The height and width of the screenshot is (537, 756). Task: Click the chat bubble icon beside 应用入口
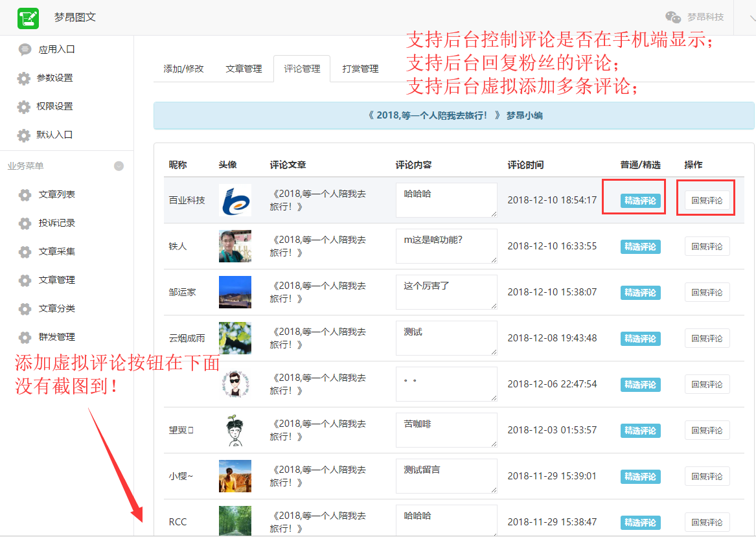tap(25, 50)
